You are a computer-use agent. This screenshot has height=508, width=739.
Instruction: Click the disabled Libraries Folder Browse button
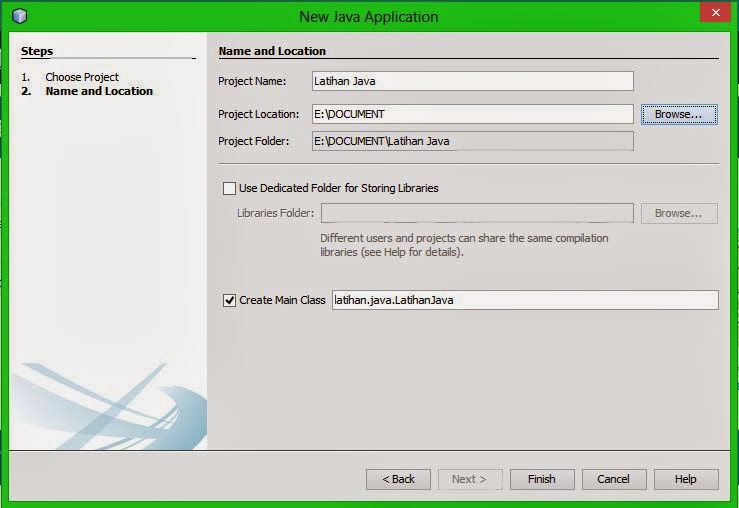[679, 213]
